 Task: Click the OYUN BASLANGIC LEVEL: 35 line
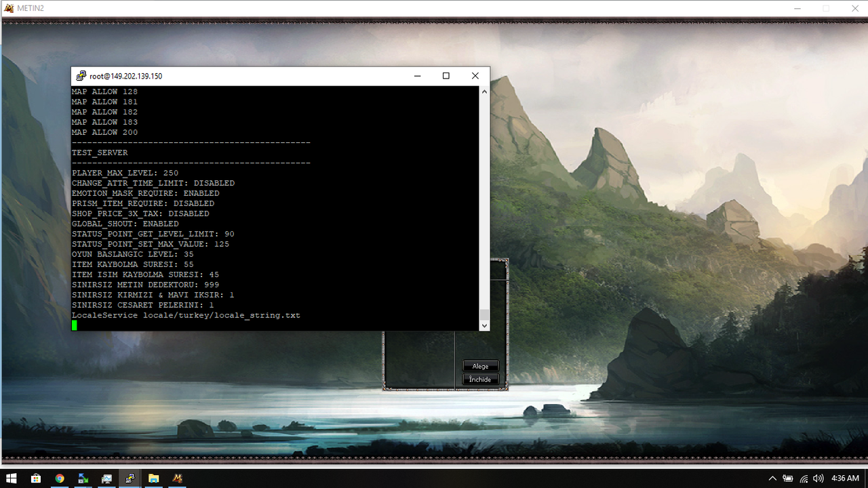[x=133, y=254]
